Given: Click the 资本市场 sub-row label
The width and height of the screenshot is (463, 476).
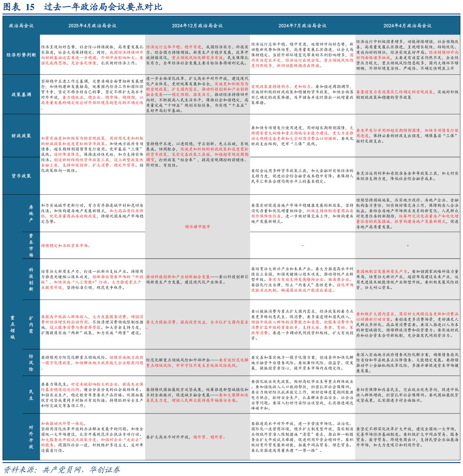Looking at the screenshot, I should pyautogui.click(x=31, y=245).
